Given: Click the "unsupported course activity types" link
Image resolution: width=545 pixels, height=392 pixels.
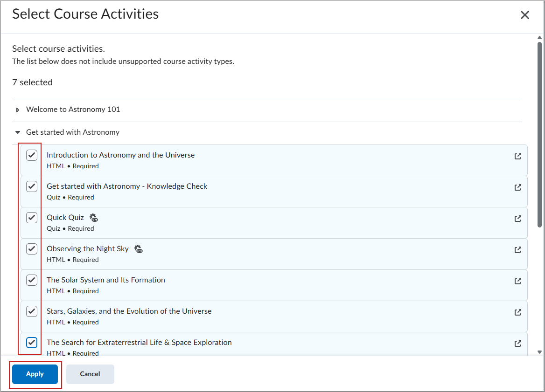Looking at the screenshot, I should 176,61.
